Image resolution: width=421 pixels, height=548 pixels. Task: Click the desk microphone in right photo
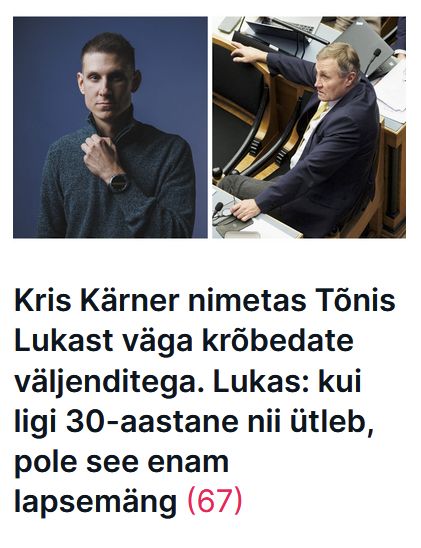(372, 61)
